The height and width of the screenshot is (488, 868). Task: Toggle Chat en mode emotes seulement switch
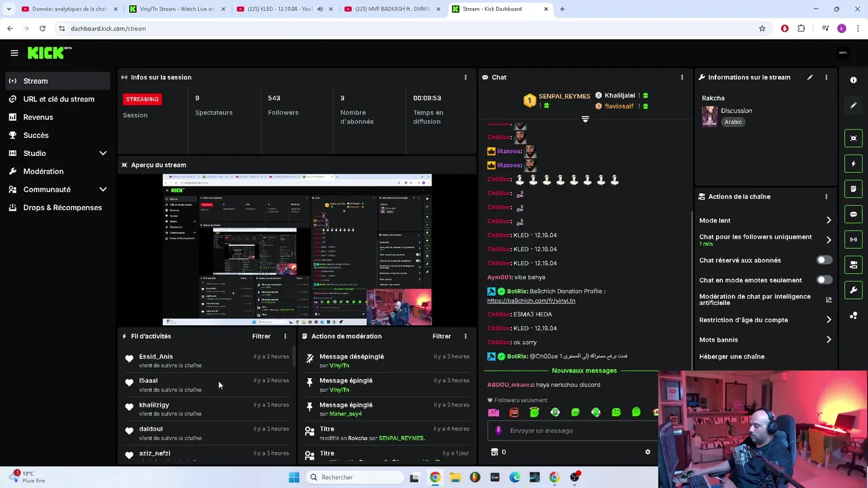click(824, 280)
